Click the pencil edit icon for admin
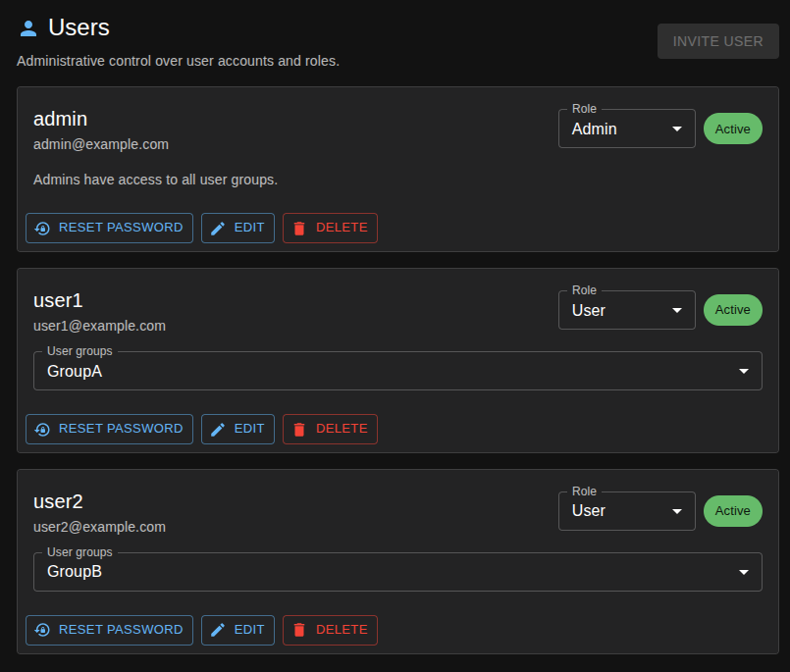The image size is (790, 672). [x=218, y=228]
